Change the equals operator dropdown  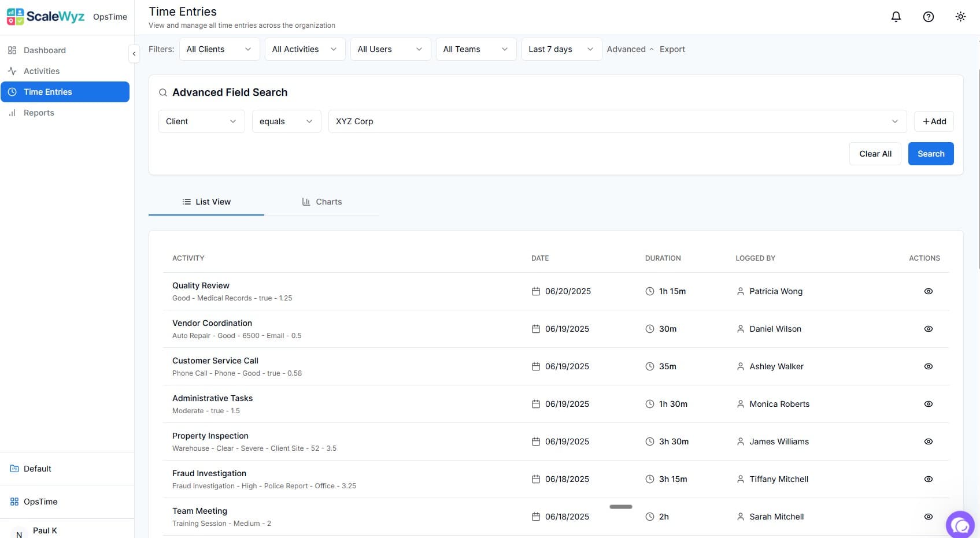(286, 121)
